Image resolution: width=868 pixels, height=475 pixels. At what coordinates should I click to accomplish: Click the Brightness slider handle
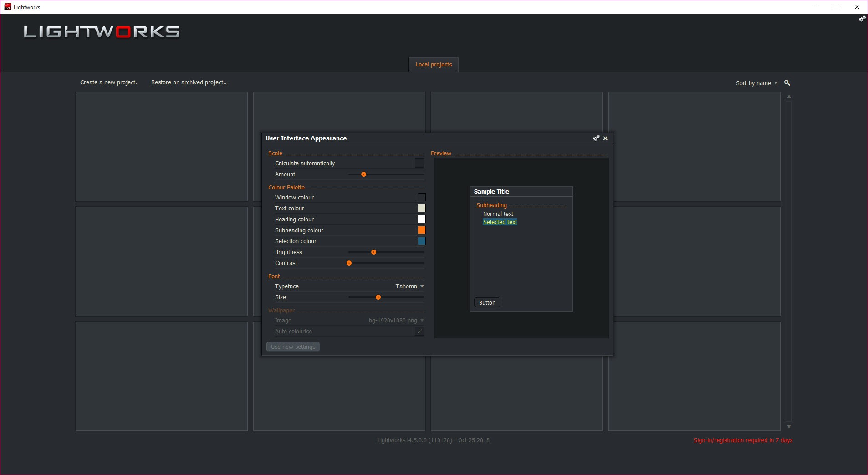coord(373,252)
